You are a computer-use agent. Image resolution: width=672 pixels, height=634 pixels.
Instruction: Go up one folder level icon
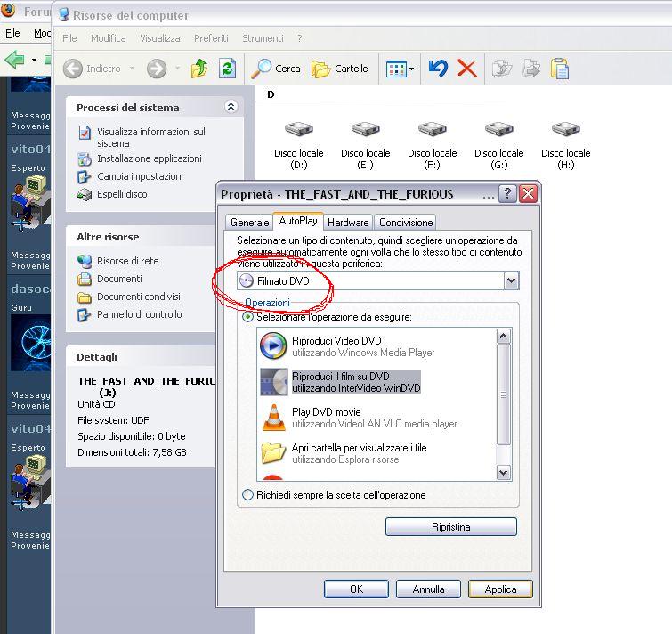(199, 69)
